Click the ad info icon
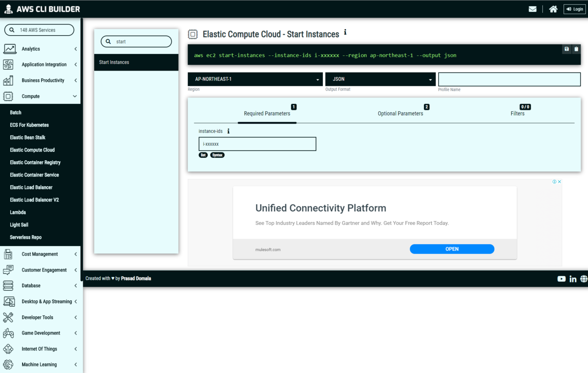This screenshot has width=588, height=373. [555, 182]
